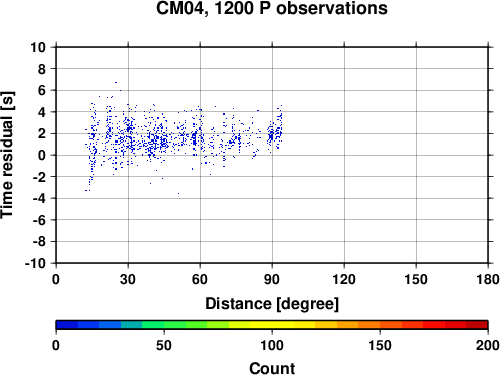
Task: Select the dark blue end of the colorbar
Action: tap(67, 325)
